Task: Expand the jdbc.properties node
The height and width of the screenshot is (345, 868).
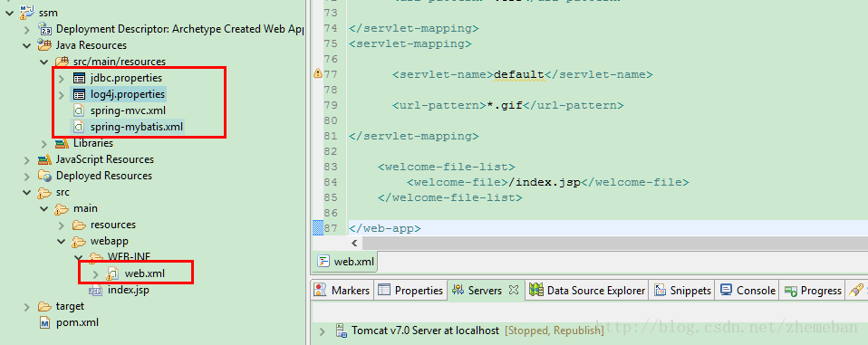Action: click(61, 78)
